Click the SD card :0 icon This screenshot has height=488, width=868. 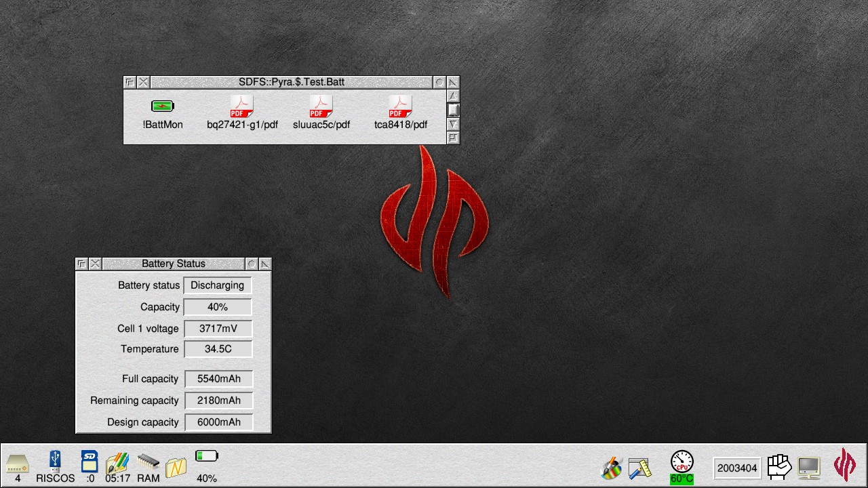pos(90,462)
